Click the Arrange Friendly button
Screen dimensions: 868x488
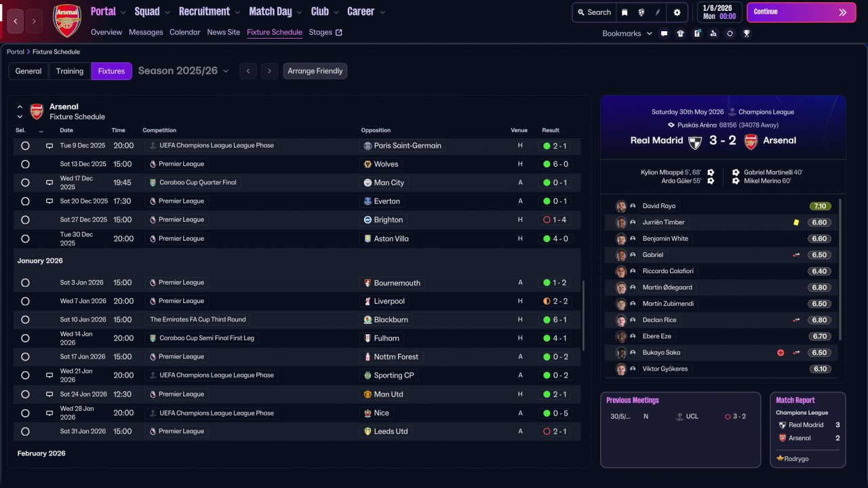[315, 71]
